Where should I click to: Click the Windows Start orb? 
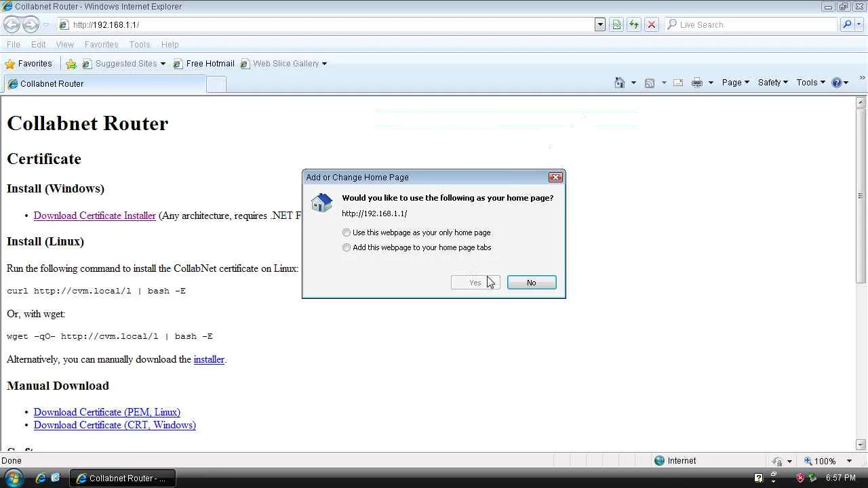pyautogui.click(x=14, y=478)
